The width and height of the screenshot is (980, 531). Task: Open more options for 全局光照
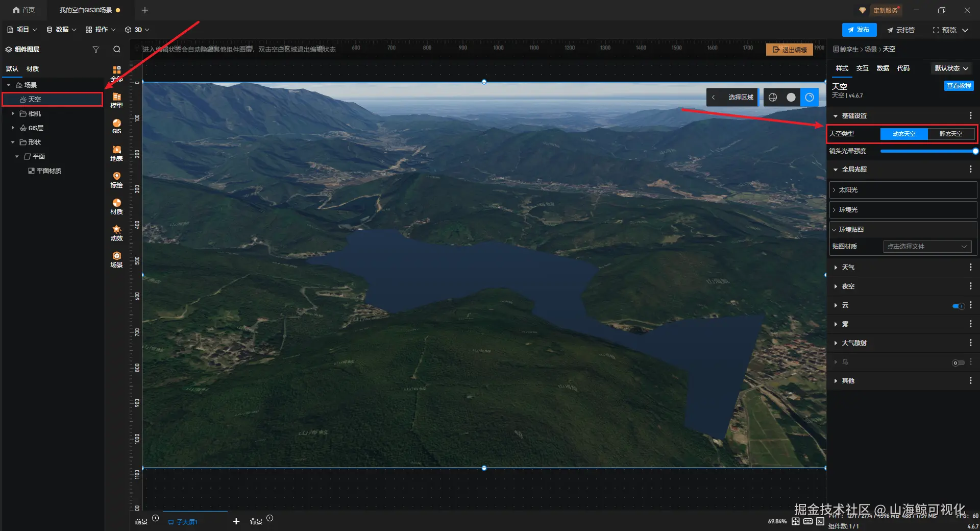(971, 169)
